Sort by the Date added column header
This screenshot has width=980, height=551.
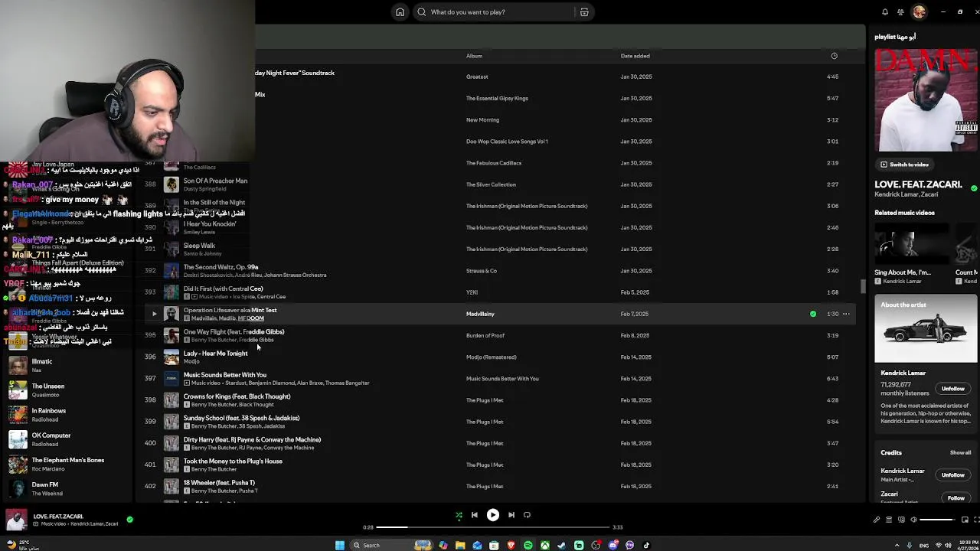coord(635,56)
